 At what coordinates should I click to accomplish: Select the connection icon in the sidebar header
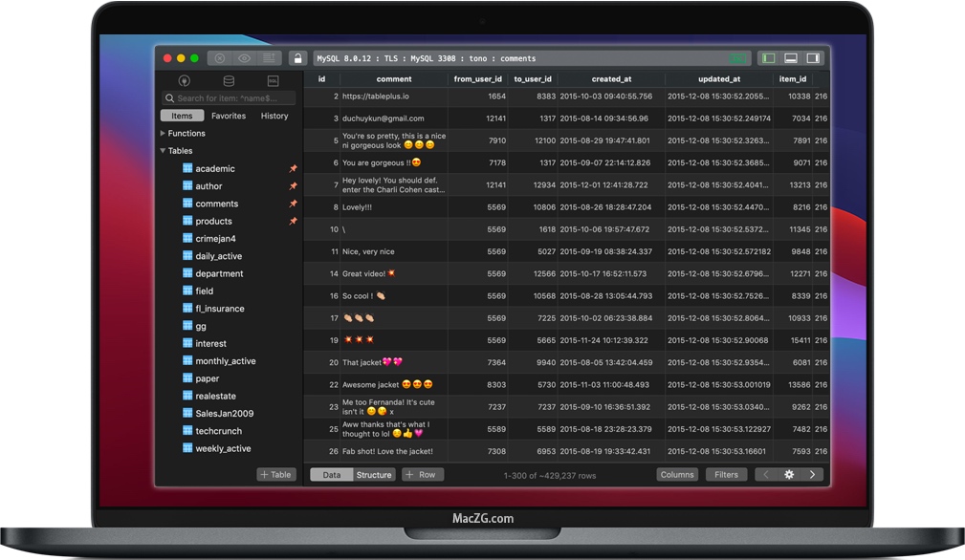point(186,81)
